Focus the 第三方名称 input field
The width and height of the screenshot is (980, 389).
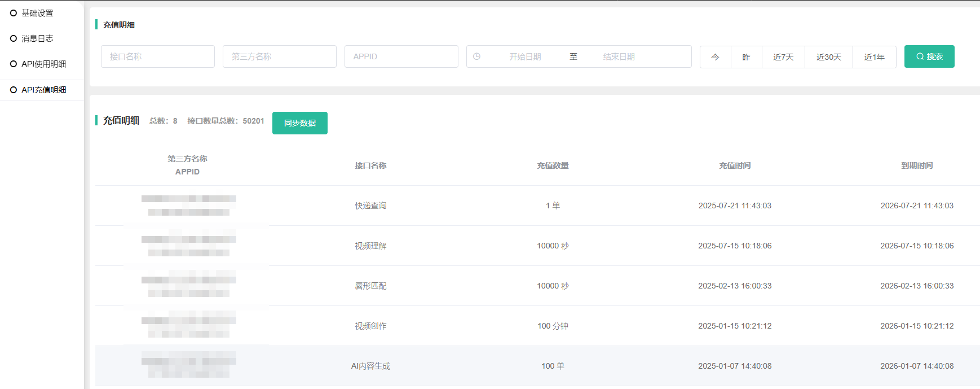click(279, 56)
